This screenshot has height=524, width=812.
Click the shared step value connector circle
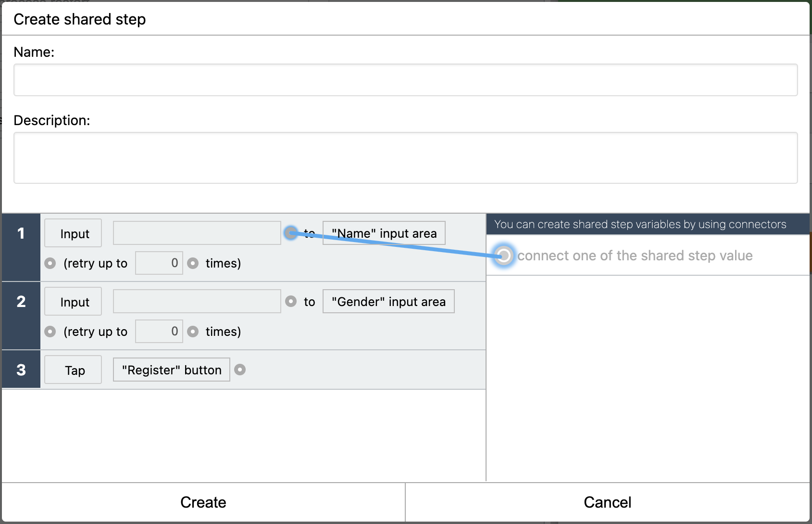pyautogui.click(x=503, y=256)
